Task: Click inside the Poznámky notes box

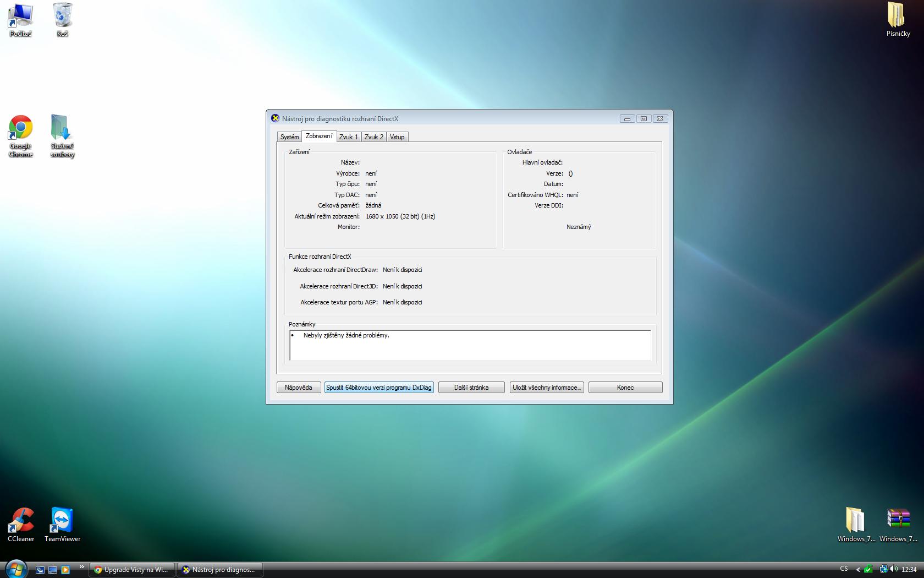Action: [x=470, y=346]
